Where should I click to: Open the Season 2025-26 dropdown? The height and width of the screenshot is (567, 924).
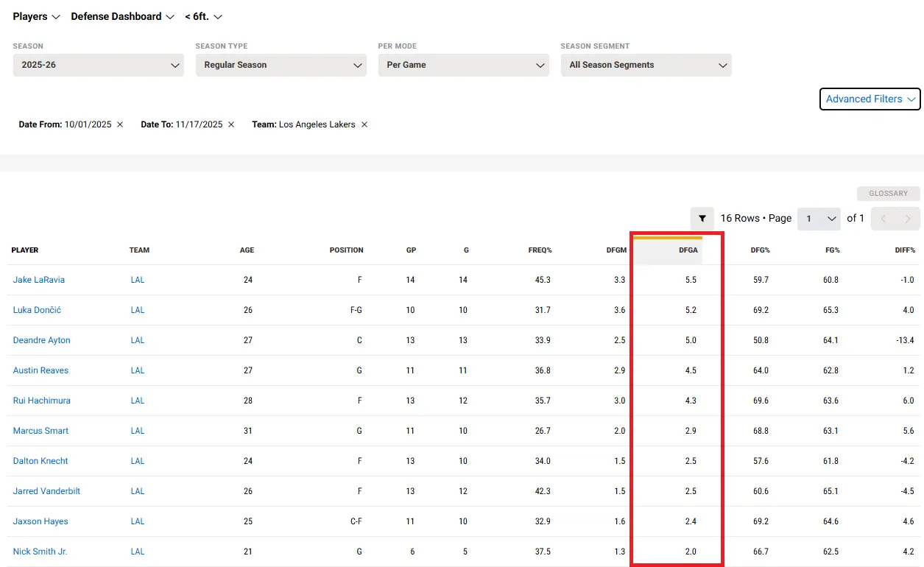point(99,65)
